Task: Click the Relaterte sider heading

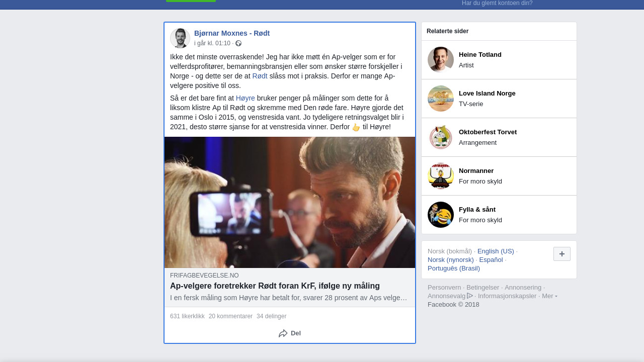Action: tap(448, 31)
